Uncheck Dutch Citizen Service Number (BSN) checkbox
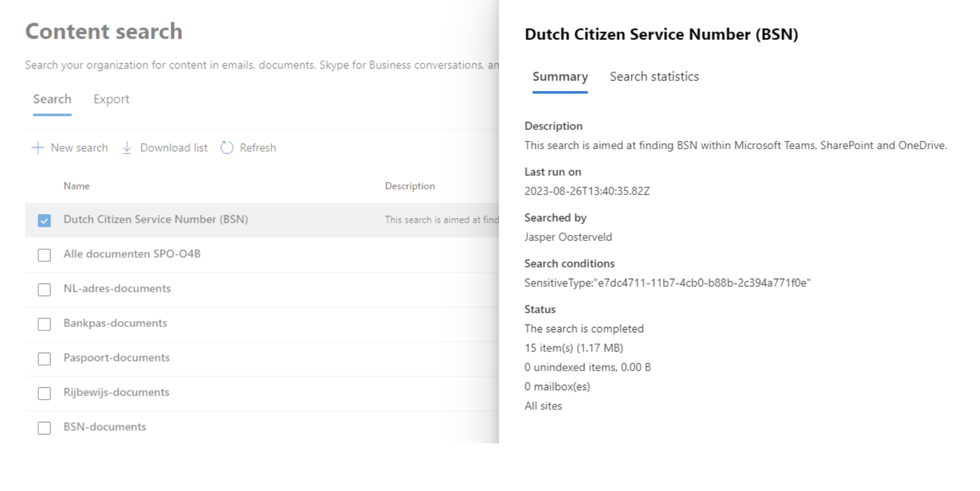Image resolution: width=980 pixels, height=491 pixels. click(44, 220)
